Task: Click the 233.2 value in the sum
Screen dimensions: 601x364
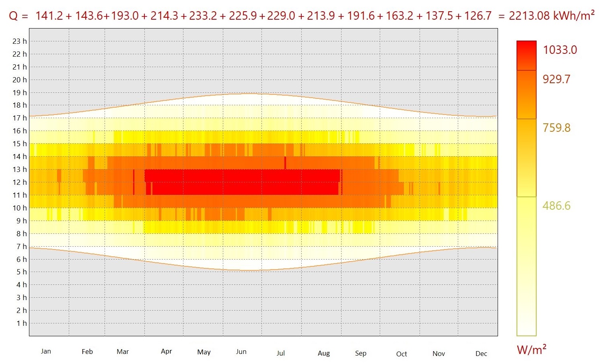Action: click(x=203, y=16)
